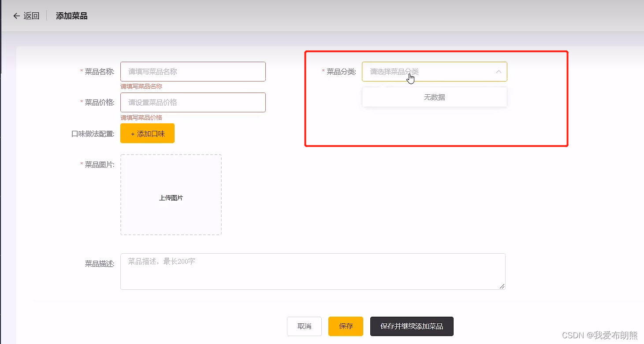Click the 添加菜品 page title

(x=72, y=16)
